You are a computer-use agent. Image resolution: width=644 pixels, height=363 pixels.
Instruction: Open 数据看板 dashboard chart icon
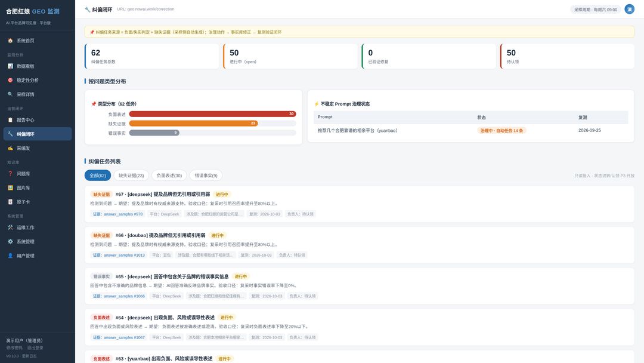(10, 66)
